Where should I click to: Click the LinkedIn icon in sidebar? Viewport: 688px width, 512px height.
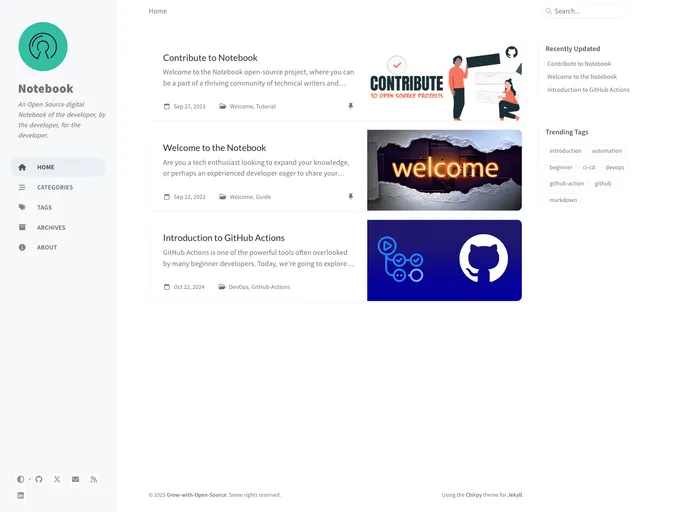tap(20, 495)
